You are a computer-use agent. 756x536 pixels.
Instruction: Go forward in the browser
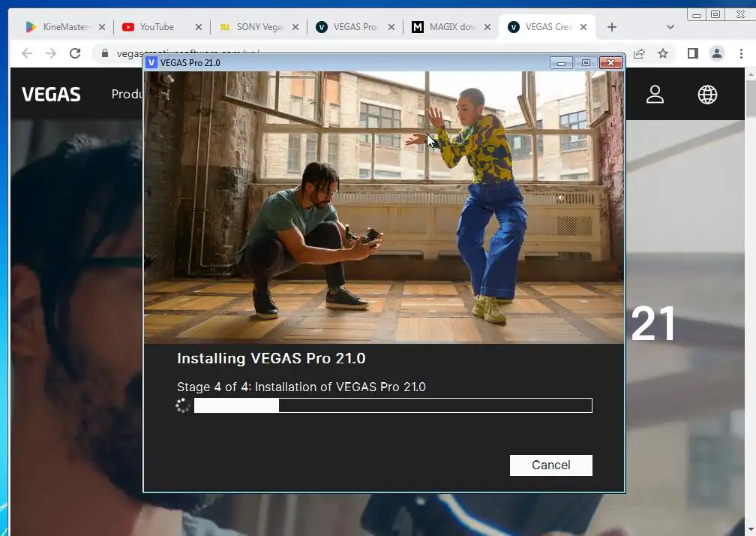click(51, 53)
